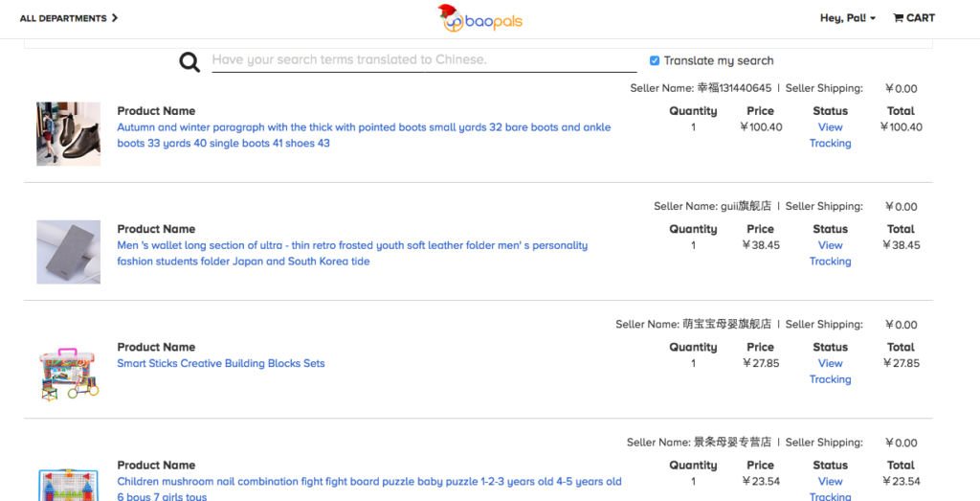Open Children mushroom nail combination puzzle link
The image size is (980, 501).
point(368,482)
